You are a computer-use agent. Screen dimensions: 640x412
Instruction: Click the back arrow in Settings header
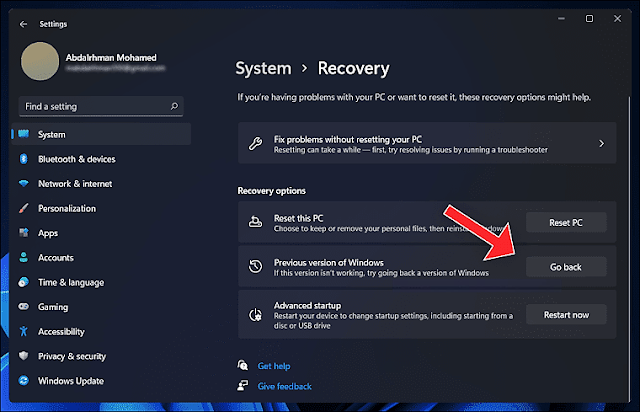click(x=23, y=24)
